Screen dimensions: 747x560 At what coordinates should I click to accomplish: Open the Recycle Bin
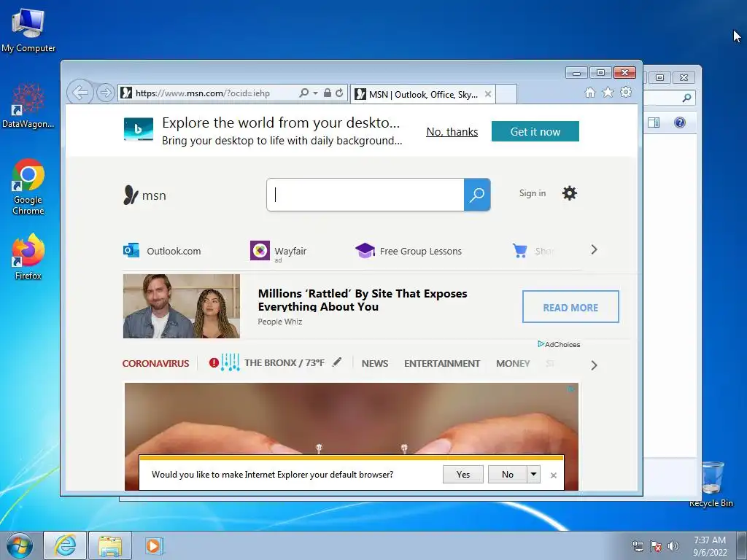click(x=711, y=484)
